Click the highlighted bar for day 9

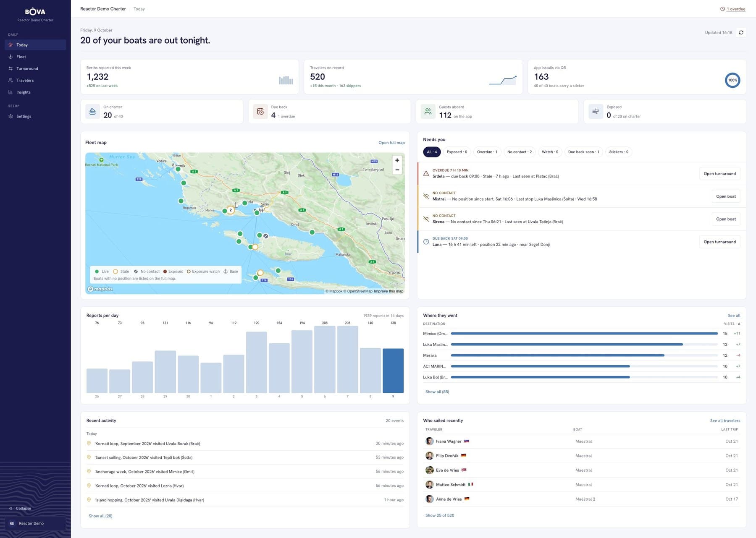(393, 371)
